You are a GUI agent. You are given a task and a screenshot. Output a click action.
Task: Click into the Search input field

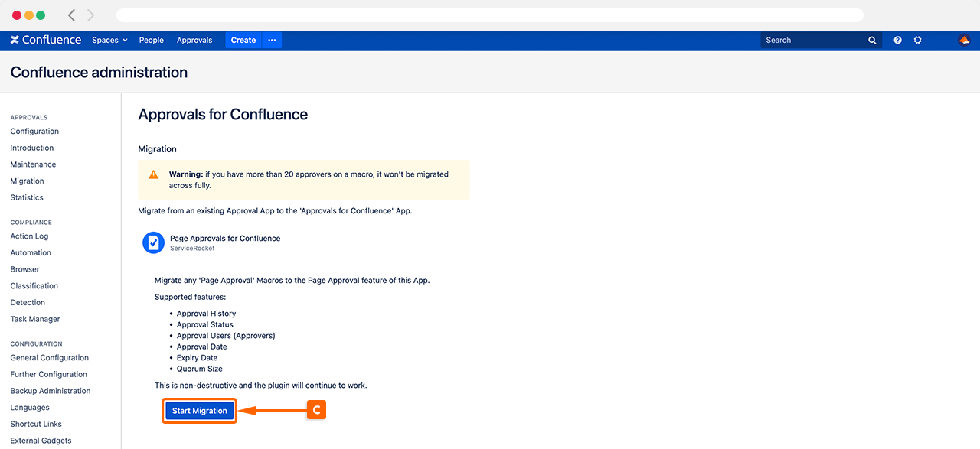pyautogui.click(x=804, y=39)
